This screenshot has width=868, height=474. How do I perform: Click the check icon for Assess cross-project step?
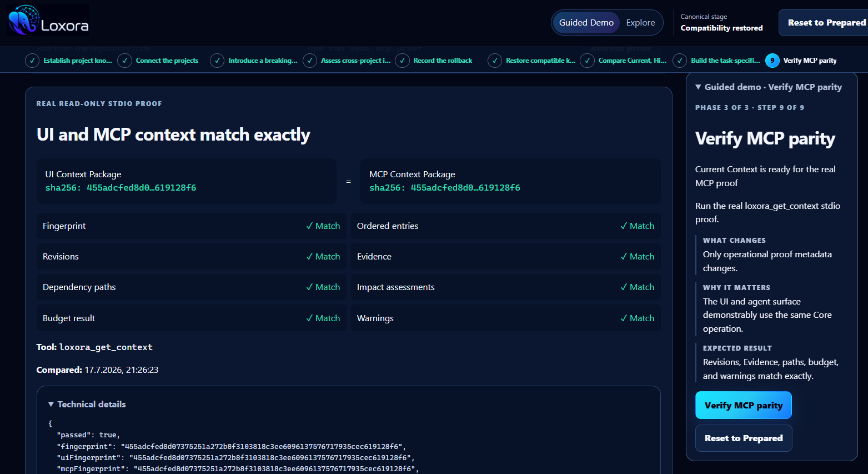[x=310, y=61]
